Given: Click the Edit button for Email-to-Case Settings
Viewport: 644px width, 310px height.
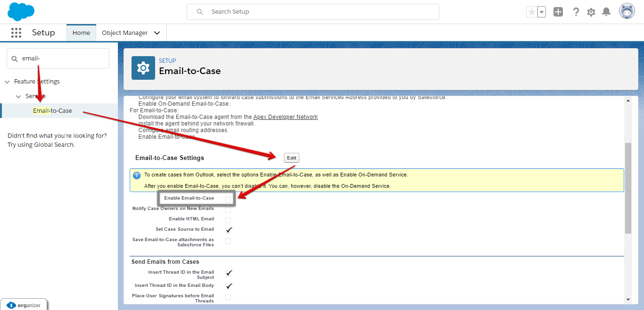Looking at the screenshot, I should pyautogui.click(x=291, y=158).
